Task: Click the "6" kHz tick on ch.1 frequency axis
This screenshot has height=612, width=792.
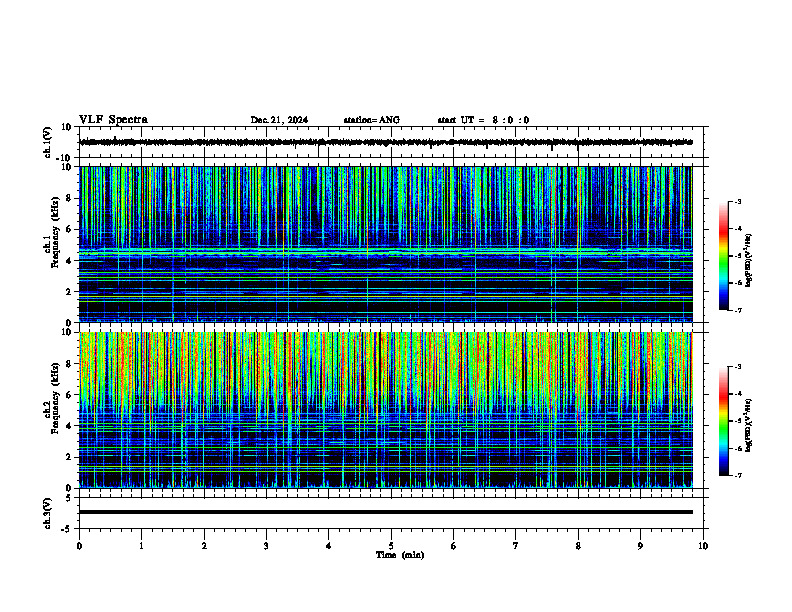Action: [69, 229]
